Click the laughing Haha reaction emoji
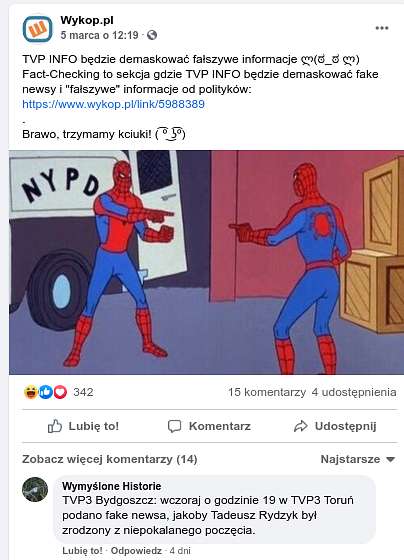The height and width of the screenshot is (560, 404). pos(31,392)
